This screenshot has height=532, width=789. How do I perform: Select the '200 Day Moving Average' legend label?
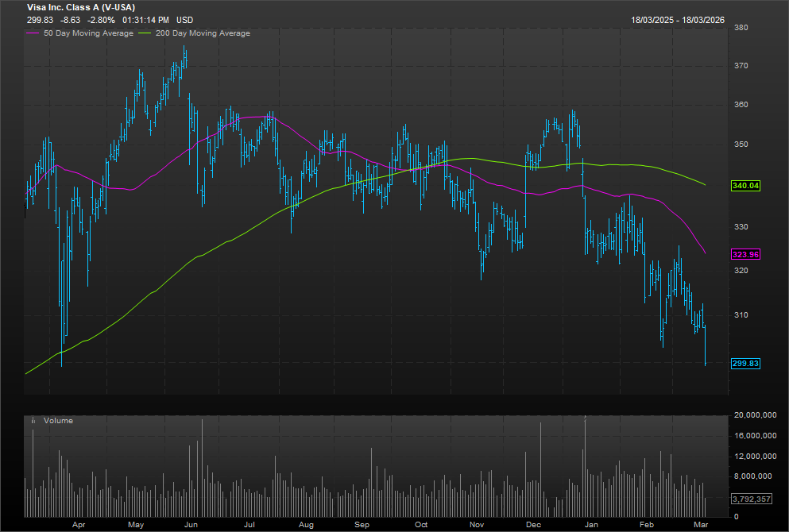pyautogui.click(x=203, y=33)
